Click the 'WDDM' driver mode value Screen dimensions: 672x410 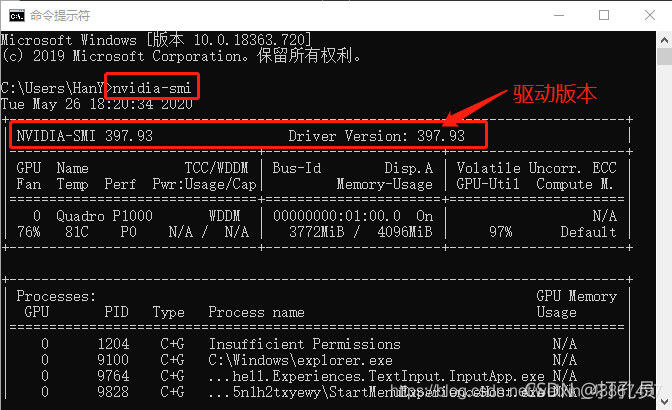[224, 216]
